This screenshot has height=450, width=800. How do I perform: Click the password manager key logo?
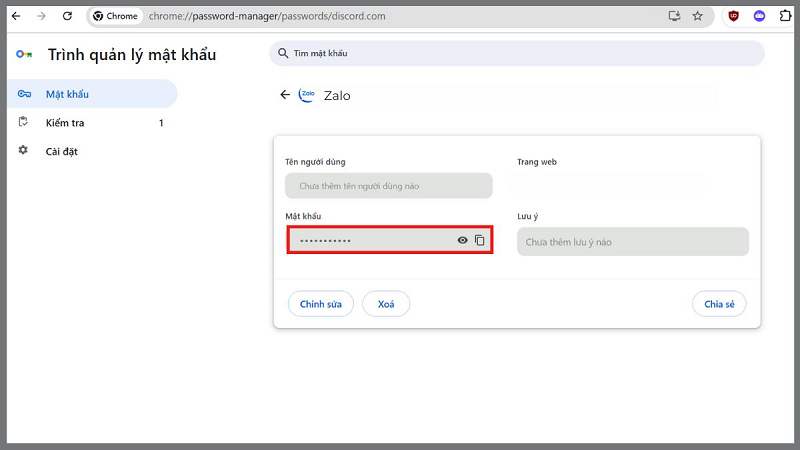point(24,54)
